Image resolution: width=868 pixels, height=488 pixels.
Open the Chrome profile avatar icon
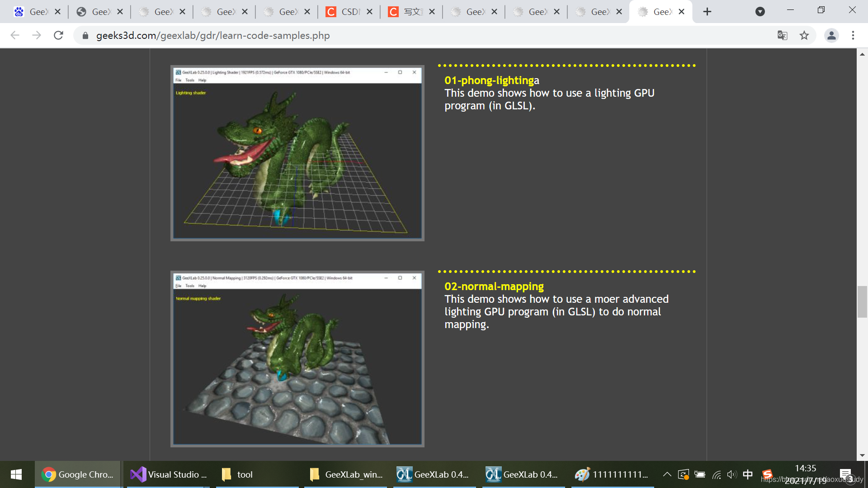(x=831, y=35)
